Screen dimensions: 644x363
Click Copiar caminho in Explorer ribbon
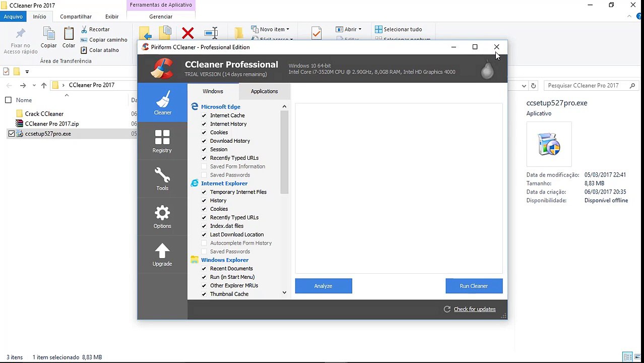[x=104, y=40]
